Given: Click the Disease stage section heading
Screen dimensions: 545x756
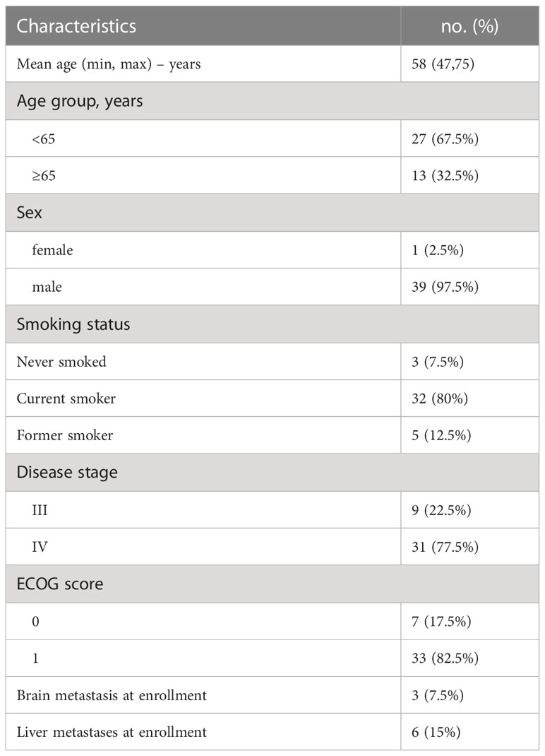Looking at the screenshot, I should point(67,473).
